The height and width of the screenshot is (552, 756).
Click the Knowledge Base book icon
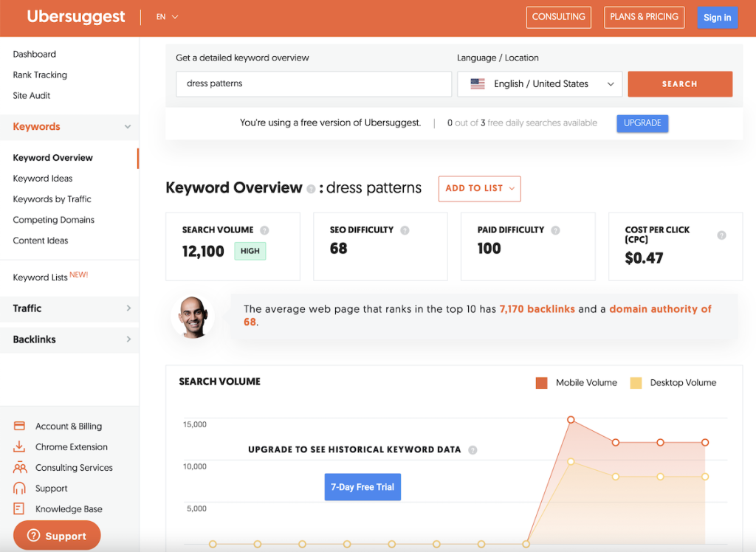18,508
